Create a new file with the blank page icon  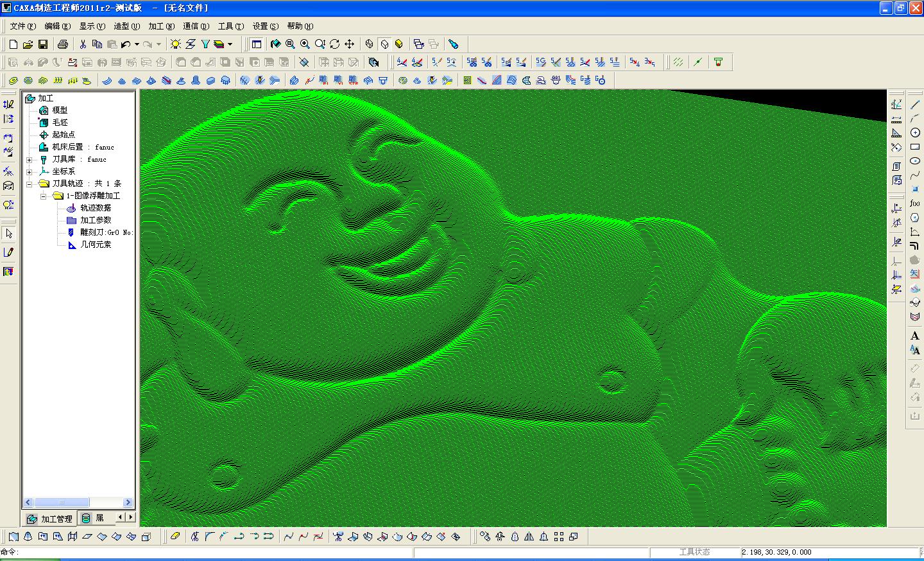coord(13,44)
